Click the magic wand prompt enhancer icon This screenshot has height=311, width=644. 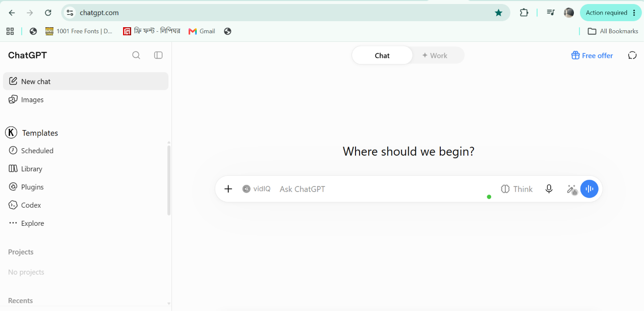coord(571,190)
